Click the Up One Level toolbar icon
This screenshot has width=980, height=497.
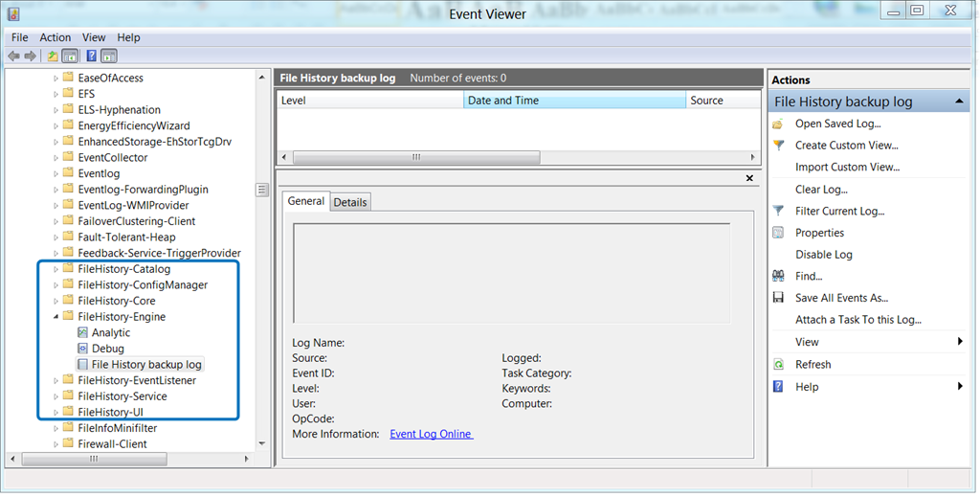click(53, 56)
